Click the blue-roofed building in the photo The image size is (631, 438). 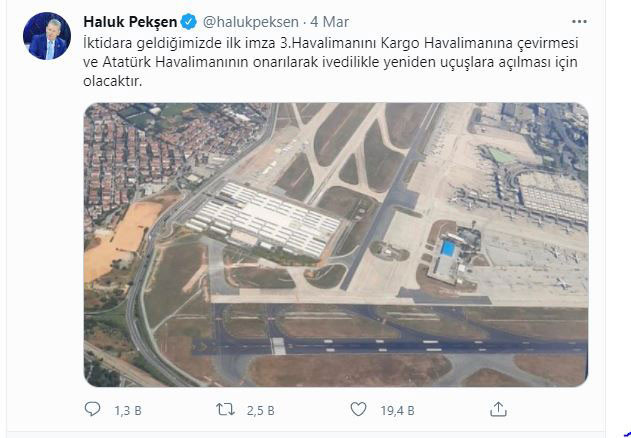pos(447,248)
